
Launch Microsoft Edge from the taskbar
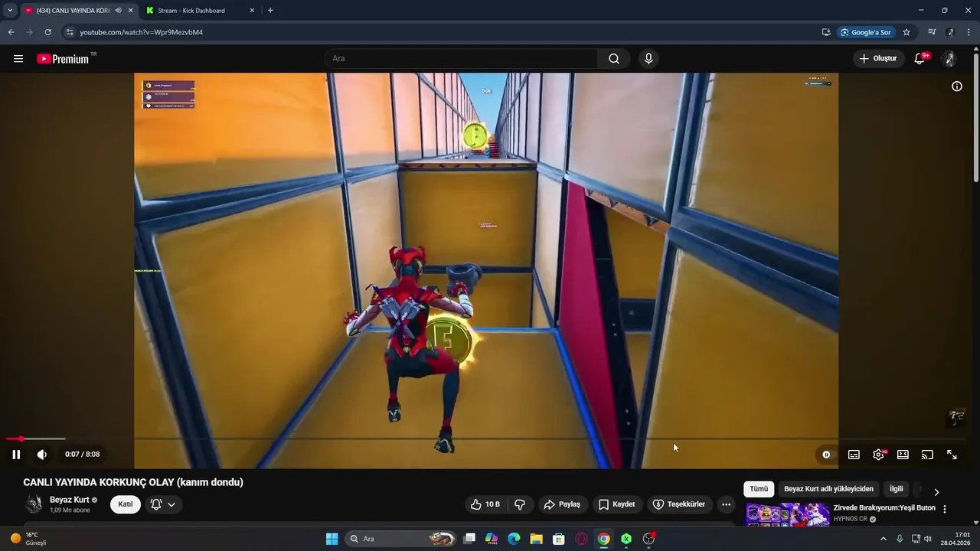point(514,539)
